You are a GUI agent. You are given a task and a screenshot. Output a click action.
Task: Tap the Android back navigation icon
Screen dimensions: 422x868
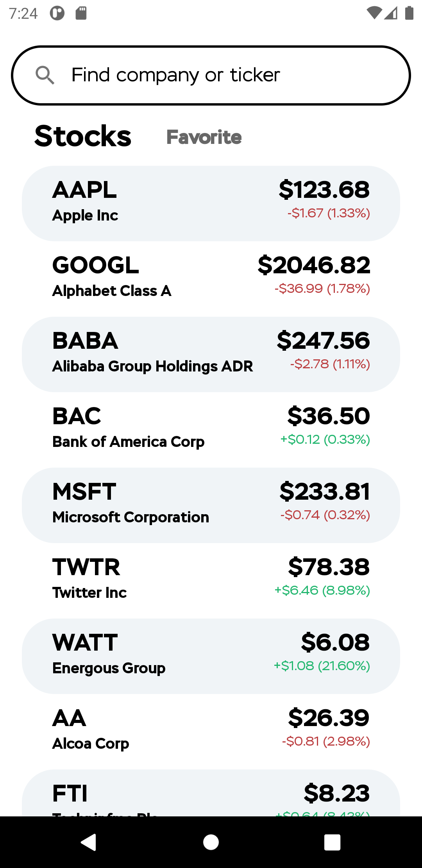pyautogui.click(x=89, y=842)
